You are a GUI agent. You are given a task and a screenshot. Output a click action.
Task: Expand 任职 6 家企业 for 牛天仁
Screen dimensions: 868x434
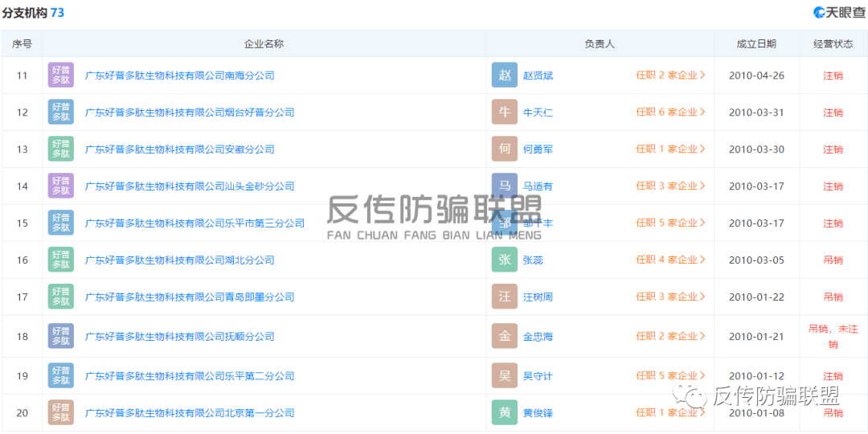coord(670,113)
